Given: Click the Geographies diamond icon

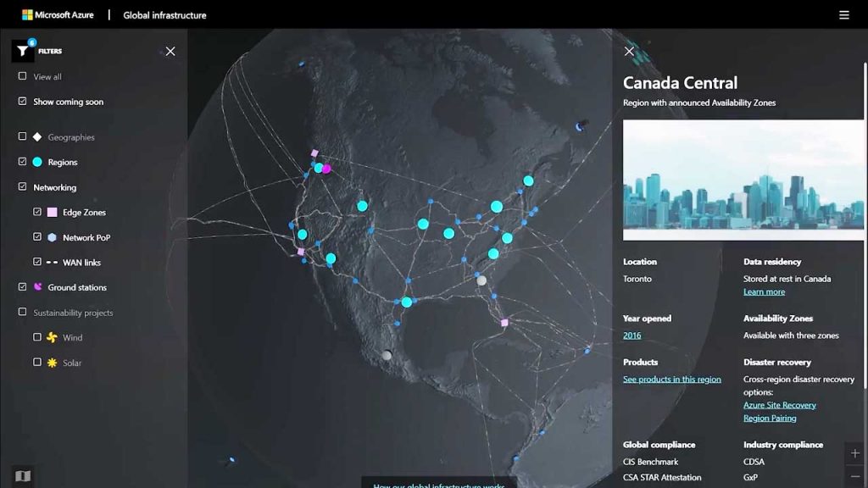Looking at the screenshot, I should (x=37, y=136).
